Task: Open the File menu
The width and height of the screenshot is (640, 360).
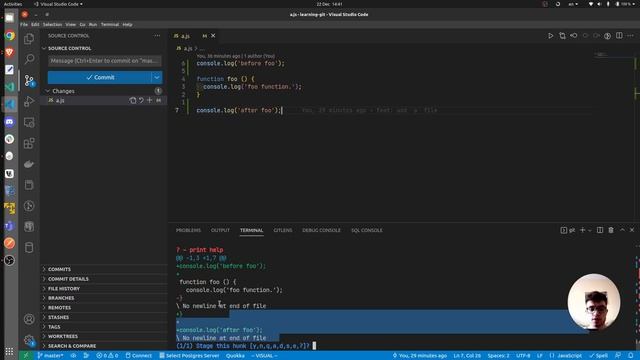Action: click(24, 24)
